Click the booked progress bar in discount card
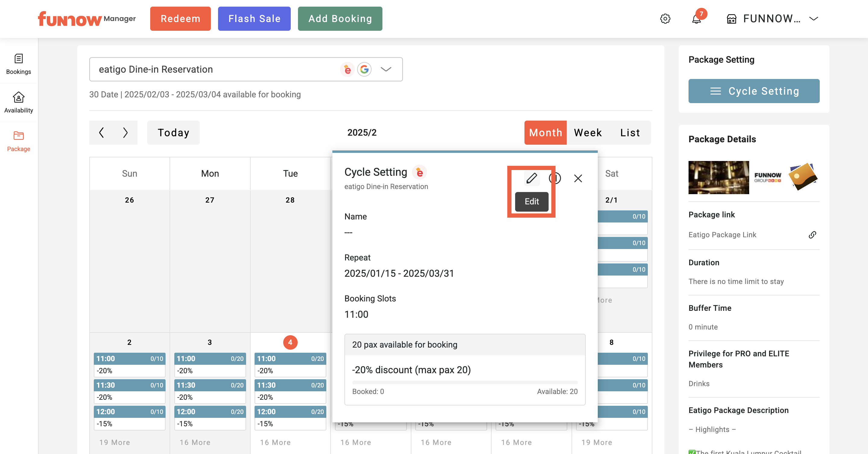 coord(465,382)
